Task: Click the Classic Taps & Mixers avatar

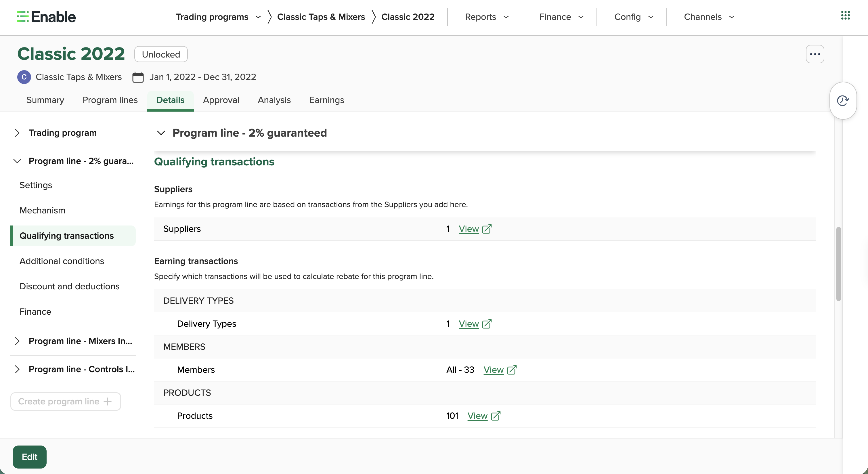Action: (24, 77)
